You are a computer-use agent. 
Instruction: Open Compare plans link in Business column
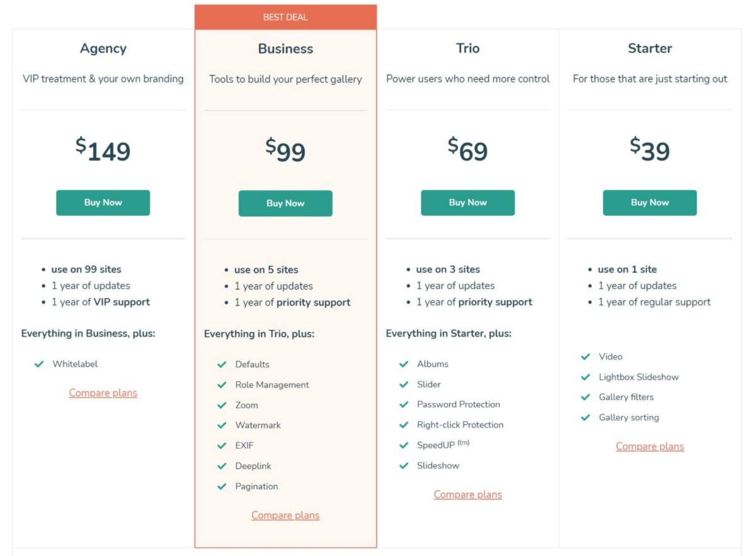(x=285, y=515)
